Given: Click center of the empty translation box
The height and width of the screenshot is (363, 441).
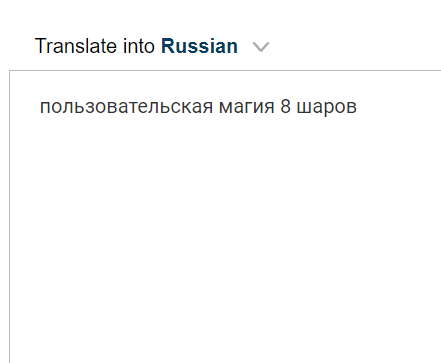Looking at the screenshot, I should (225, 217).
